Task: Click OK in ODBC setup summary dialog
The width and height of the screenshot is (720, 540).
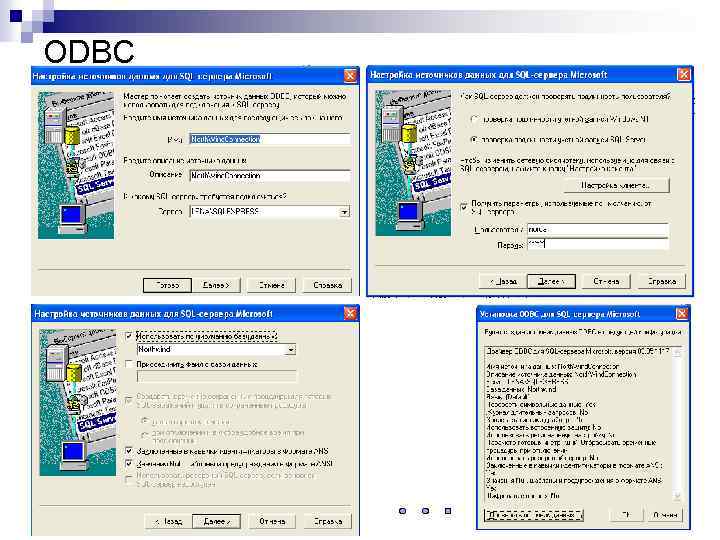Action: pyautogui.click(x=625, y=515)
